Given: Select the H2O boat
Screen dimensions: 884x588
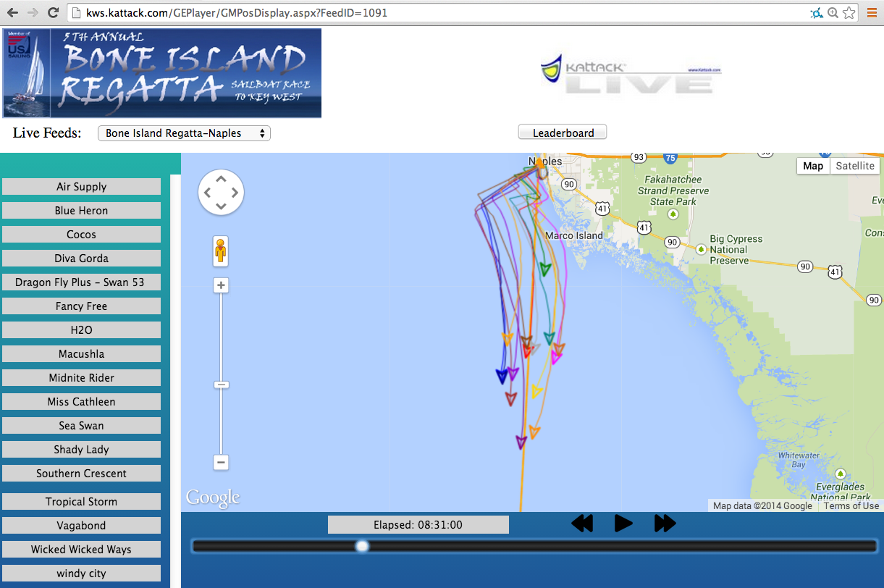Looking at the screenshot, I should [x=81, y=330].
